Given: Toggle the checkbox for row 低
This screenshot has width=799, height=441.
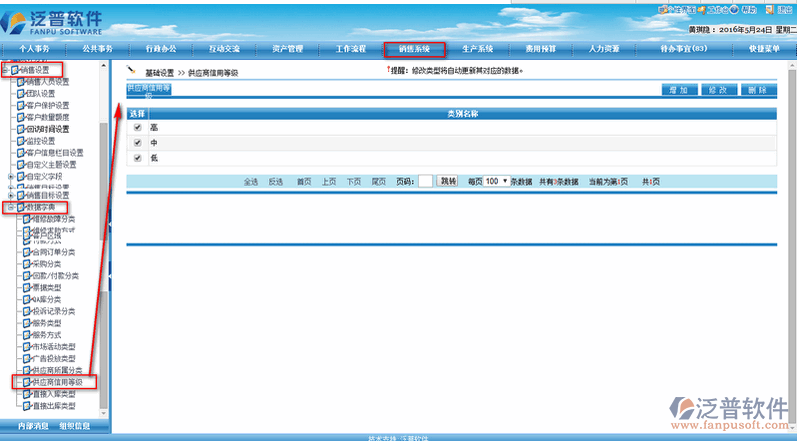Looking at the screenshot, I should (138, 157).
